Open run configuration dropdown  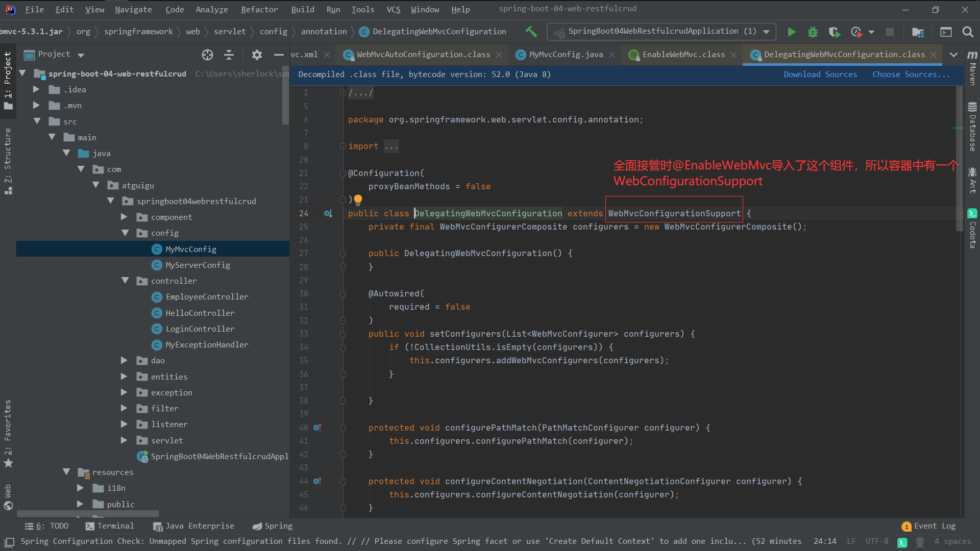click(766, 32)
